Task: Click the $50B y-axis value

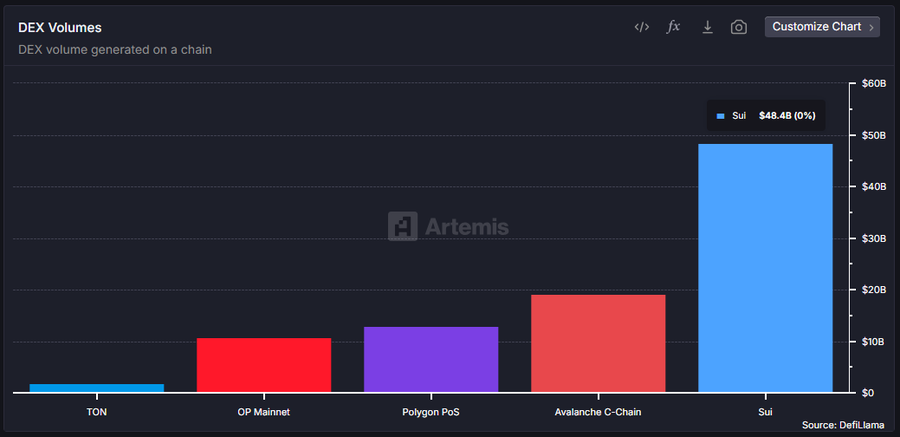Action: click(874, 136)
